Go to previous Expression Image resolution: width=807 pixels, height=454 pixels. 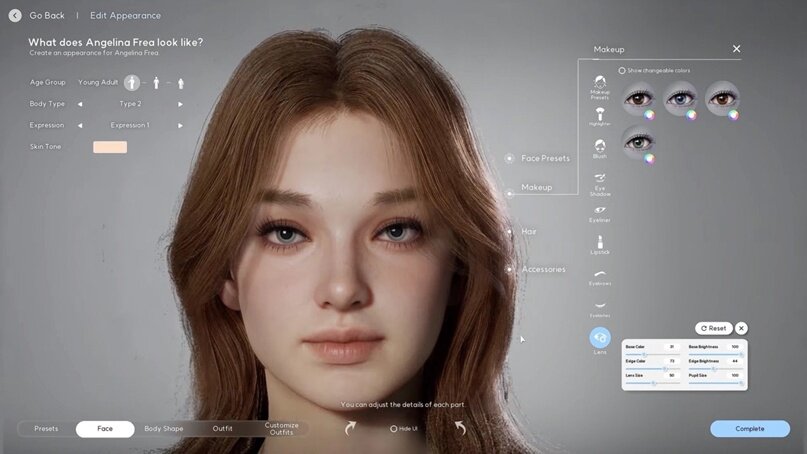click(x=80, y=125)
